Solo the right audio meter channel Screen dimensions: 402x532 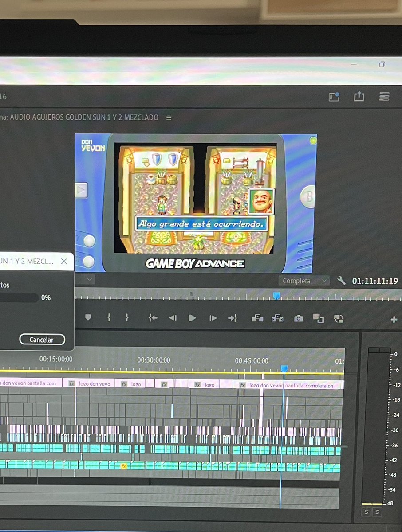[x=378, y=512]
